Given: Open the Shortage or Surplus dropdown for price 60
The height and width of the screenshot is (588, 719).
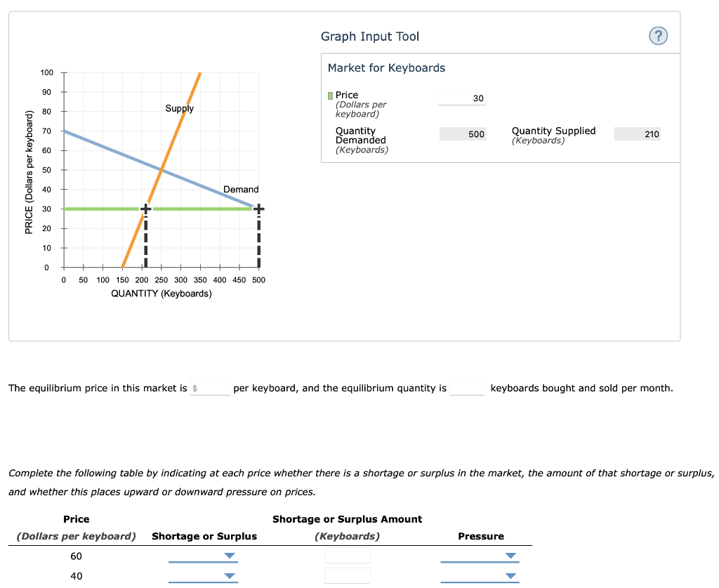Looking at the screenshot, I should pyautogui.click(x=204, y=556).
